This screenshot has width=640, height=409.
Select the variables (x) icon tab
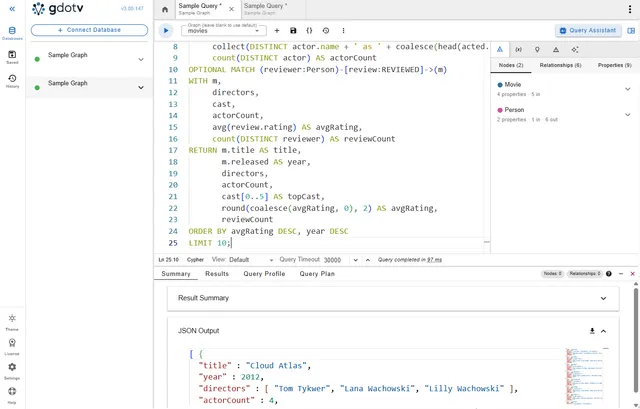tap(518, 50)
